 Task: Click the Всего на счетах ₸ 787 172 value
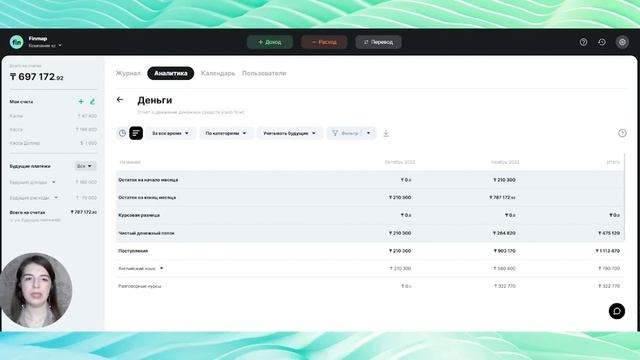click(84, 212)
